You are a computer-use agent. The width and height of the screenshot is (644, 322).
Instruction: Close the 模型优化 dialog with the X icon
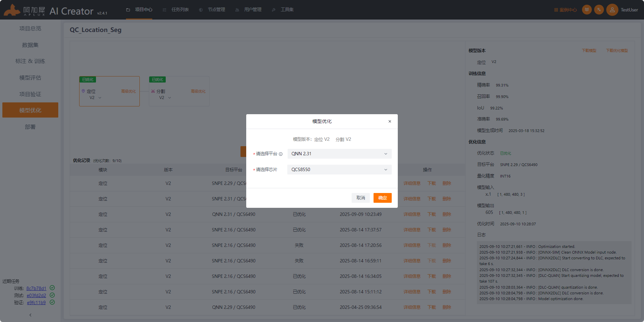[x=390, y=121]
